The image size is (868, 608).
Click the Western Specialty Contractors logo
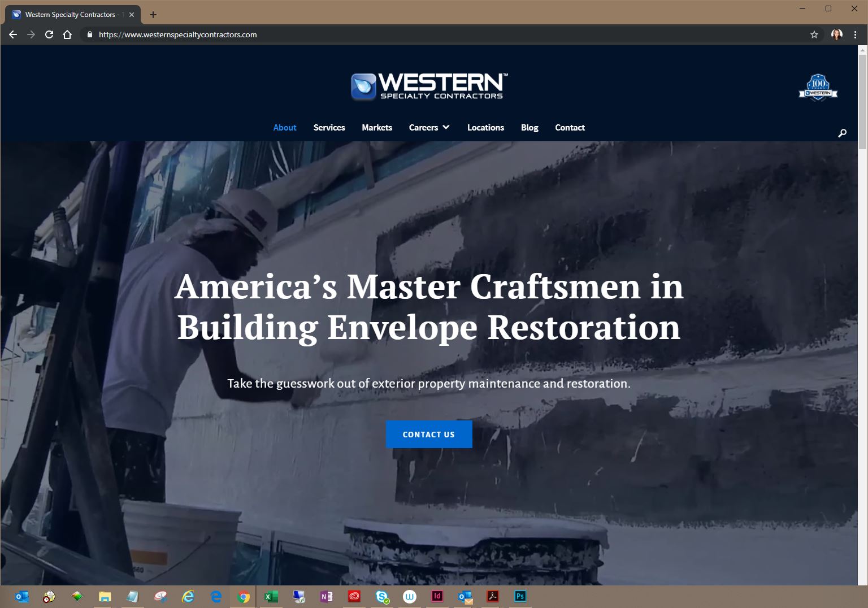pyautogui.click(x=428, y=86)
